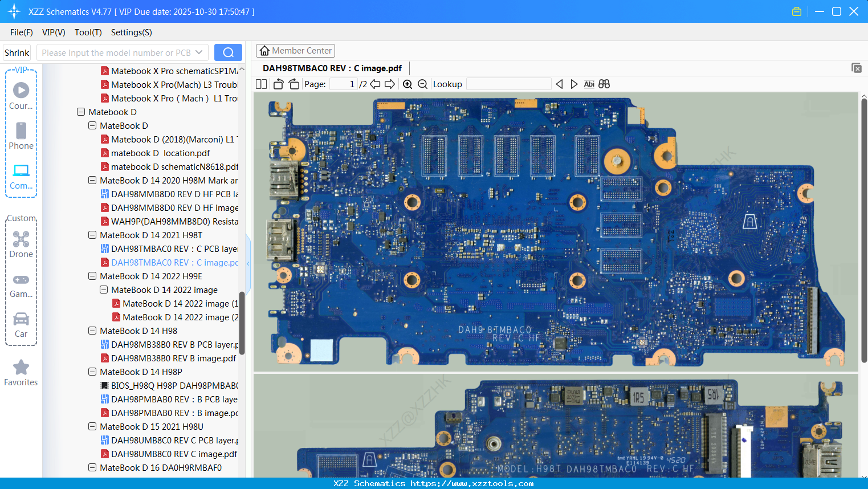The height and width of the screenshot is (489, 868).
Task: Zoom out of the board image
Action: click(x=422, y=84)
